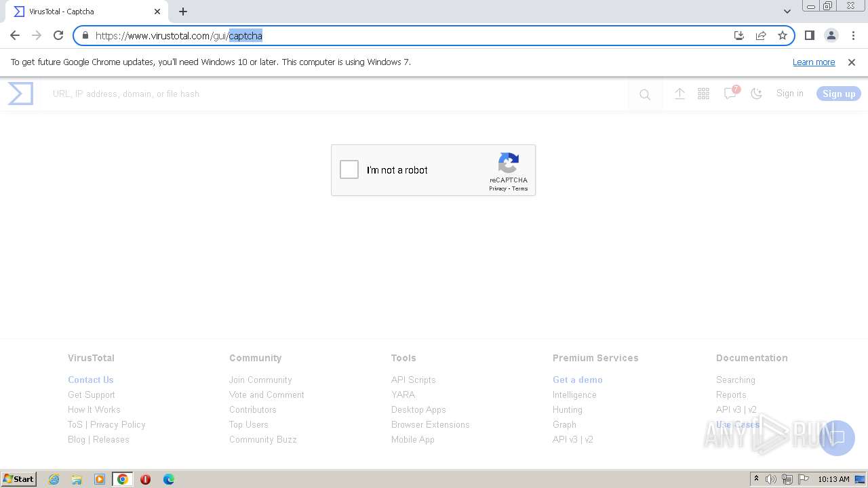
Task: Open the Searching documentation link
Action: tap(736, 380)
